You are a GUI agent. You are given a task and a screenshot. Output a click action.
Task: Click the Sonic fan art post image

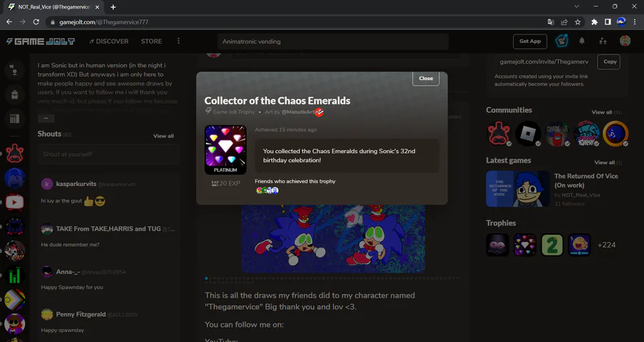click(333, 239)
